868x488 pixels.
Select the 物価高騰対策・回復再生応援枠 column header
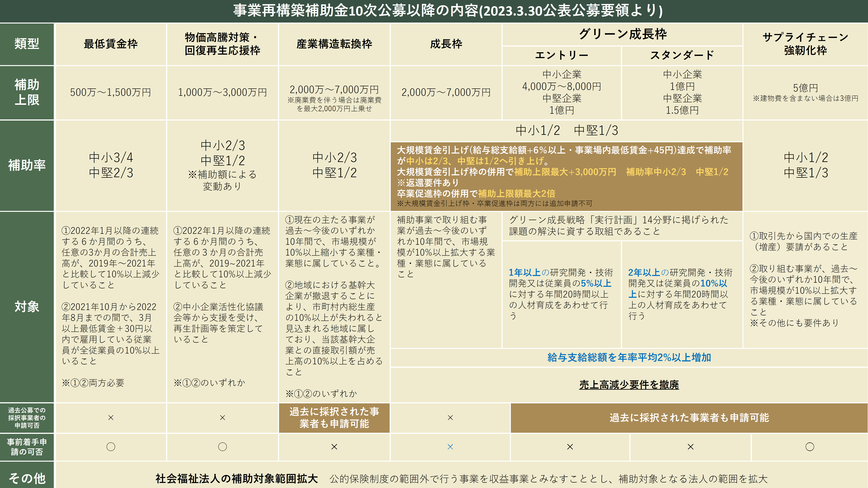222,44
